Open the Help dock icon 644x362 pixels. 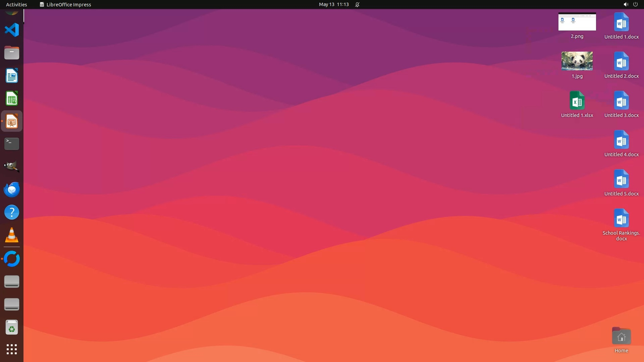tap(12, 212)
